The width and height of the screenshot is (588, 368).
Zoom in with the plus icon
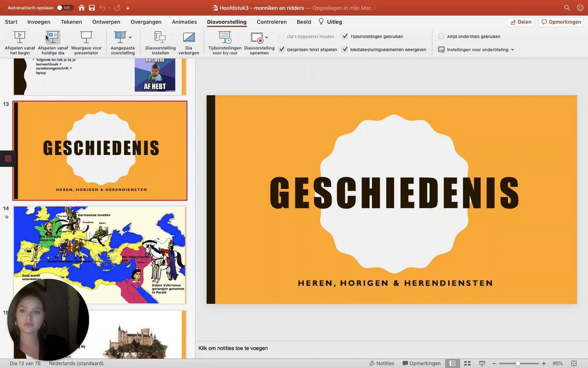[544, 363]
